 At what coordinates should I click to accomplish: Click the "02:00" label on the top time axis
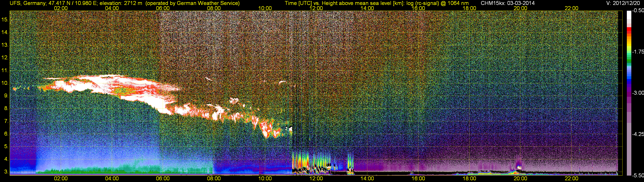coord(61,8)
